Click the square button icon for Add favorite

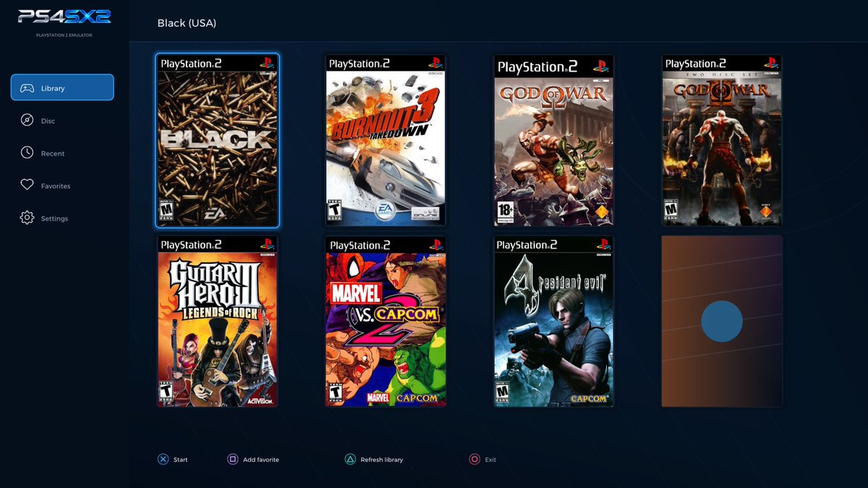233,459
